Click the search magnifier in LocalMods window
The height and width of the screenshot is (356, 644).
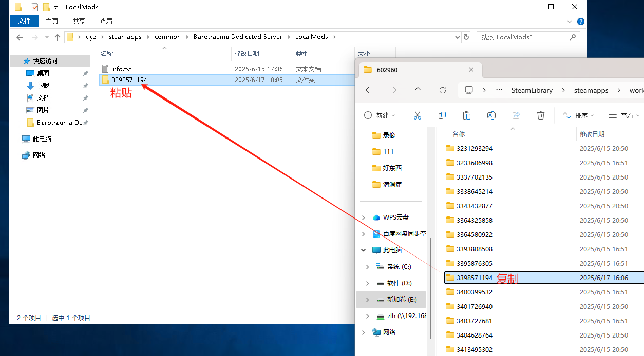point(573,37)
